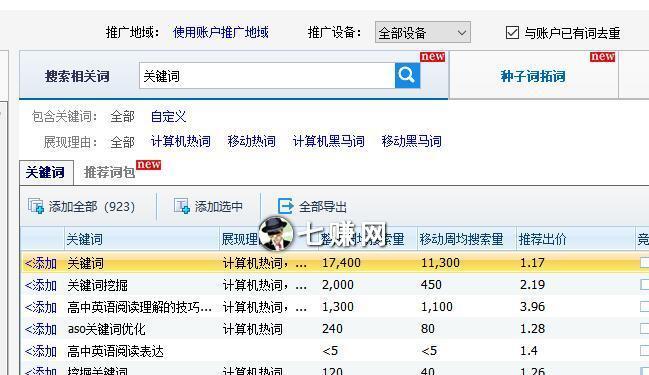
Task: Open the 推广设备 全部设备 dropdown
Action: tap(423, 32)
